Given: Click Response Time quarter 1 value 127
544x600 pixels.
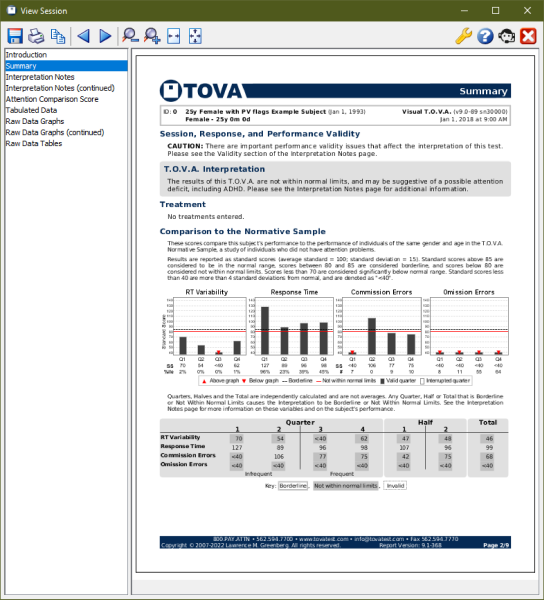Looking at the screenshot, I should tap(237, 448).
